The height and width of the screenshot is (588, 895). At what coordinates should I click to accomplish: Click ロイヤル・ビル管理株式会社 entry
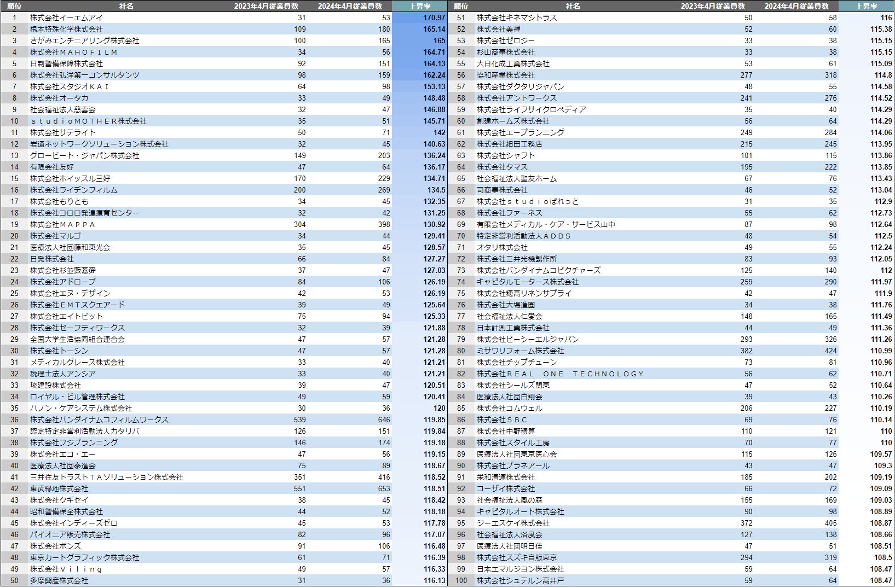coord(77,397)
